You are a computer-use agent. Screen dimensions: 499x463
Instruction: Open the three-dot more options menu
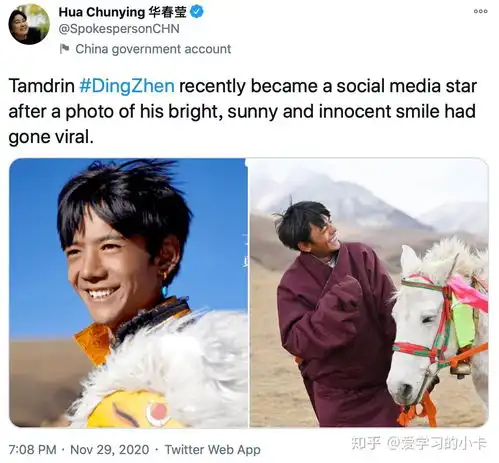(x=480, y=11)
